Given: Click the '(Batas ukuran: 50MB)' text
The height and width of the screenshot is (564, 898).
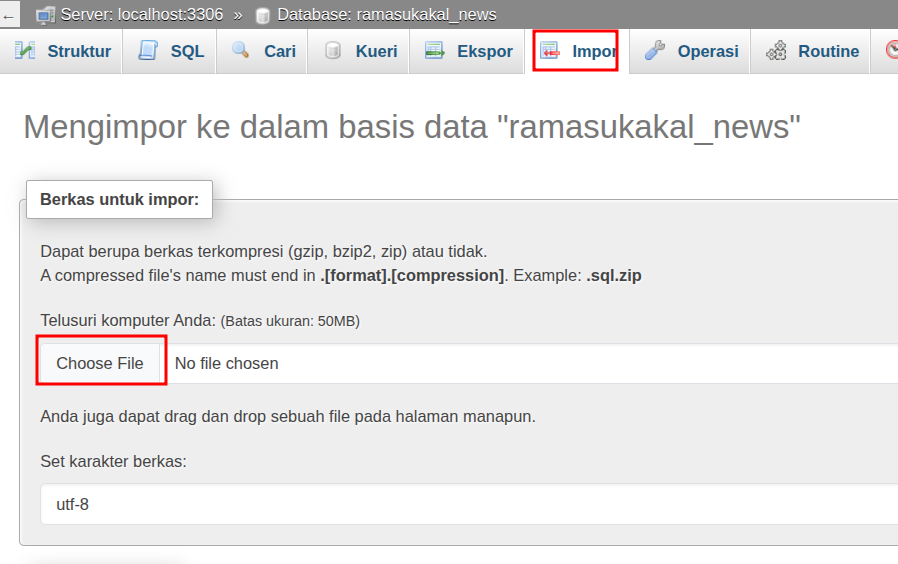Looking at the screenshot, I should pyautogui.click(x=290, y=321).
